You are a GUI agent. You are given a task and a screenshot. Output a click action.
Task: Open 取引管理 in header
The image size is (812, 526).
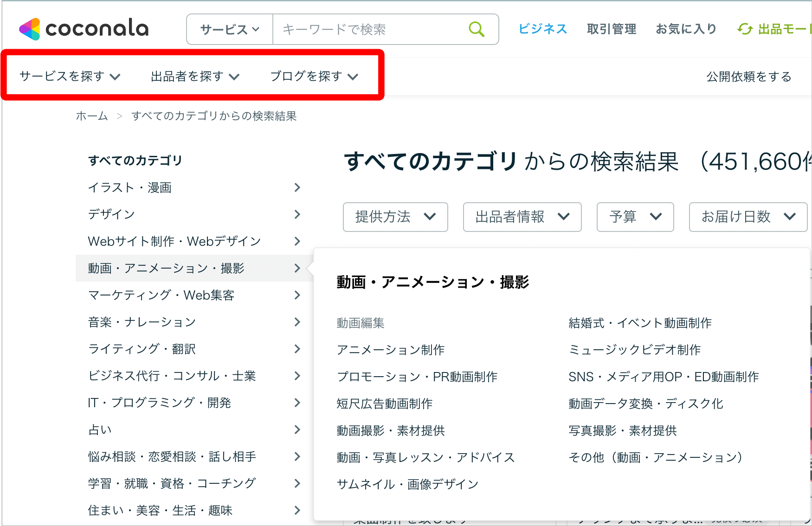[612, 29]
